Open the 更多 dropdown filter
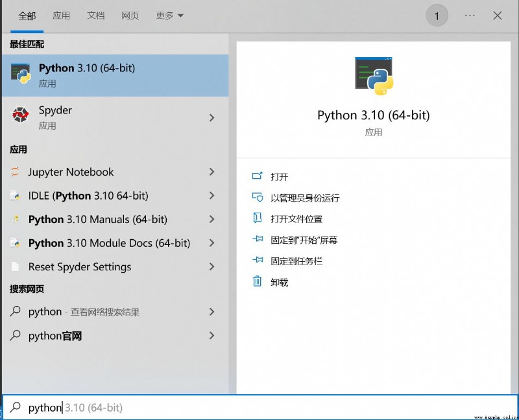This screenshot has height=420, width=519. (x=169, y=16)
